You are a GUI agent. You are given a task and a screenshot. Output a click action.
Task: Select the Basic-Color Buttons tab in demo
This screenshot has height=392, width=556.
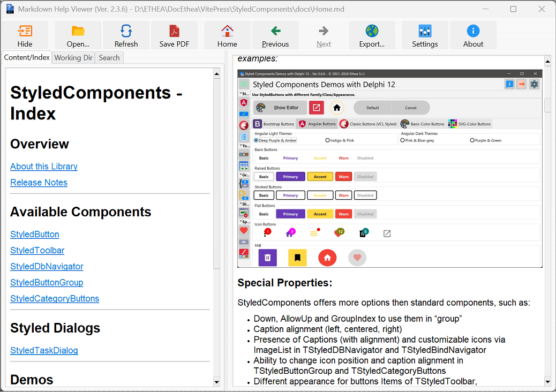coord(423,124)
